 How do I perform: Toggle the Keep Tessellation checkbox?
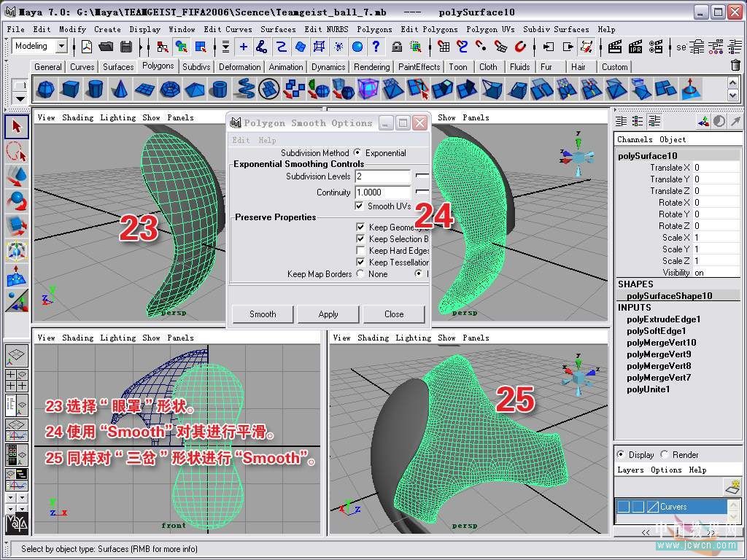[360, 262]
